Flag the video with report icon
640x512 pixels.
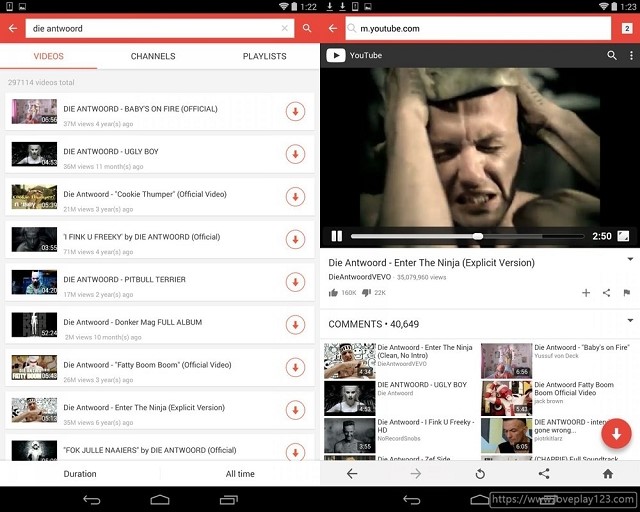click(627, 293)
